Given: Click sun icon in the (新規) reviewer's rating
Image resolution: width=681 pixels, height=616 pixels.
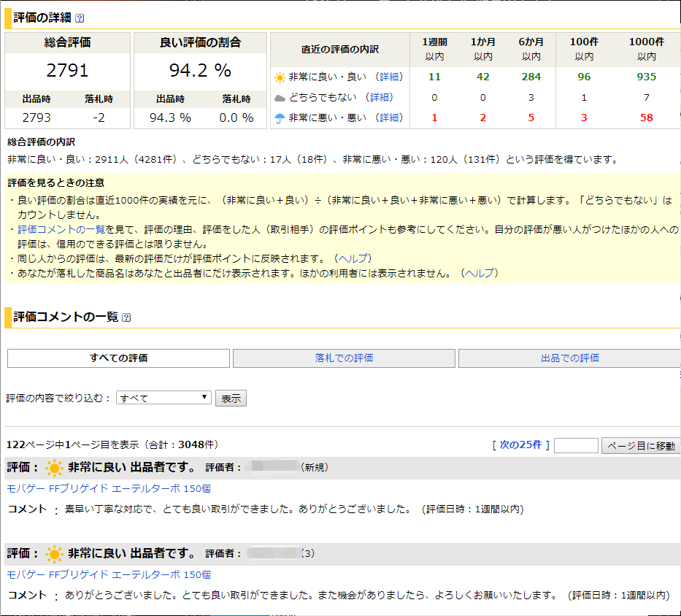Looking at the screenshot, I should (54, 468).
